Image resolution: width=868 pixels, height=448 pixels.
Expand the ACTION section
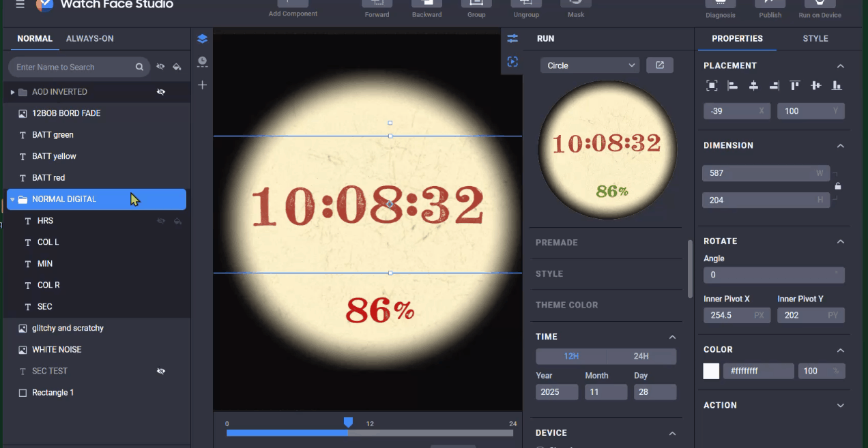pyautogui.click(x=840, y=405)
